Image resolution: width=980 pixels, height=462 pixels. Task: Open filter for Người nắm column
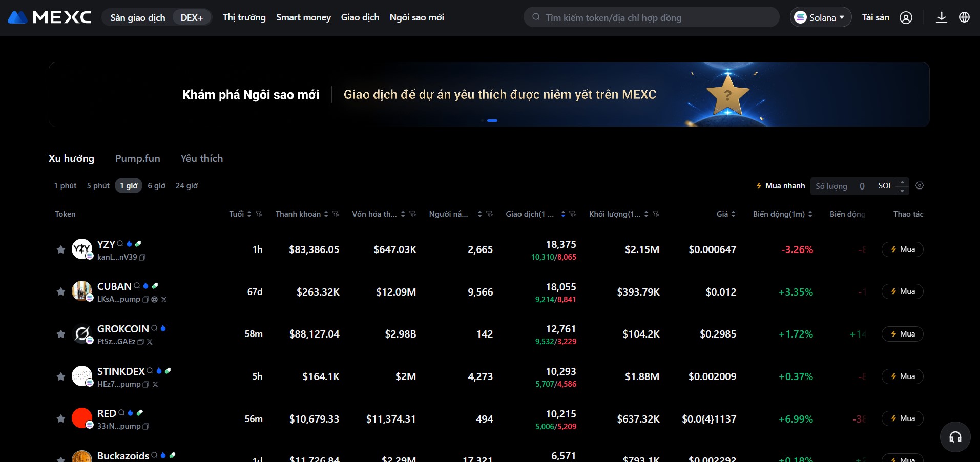click(x=490, y=214)
